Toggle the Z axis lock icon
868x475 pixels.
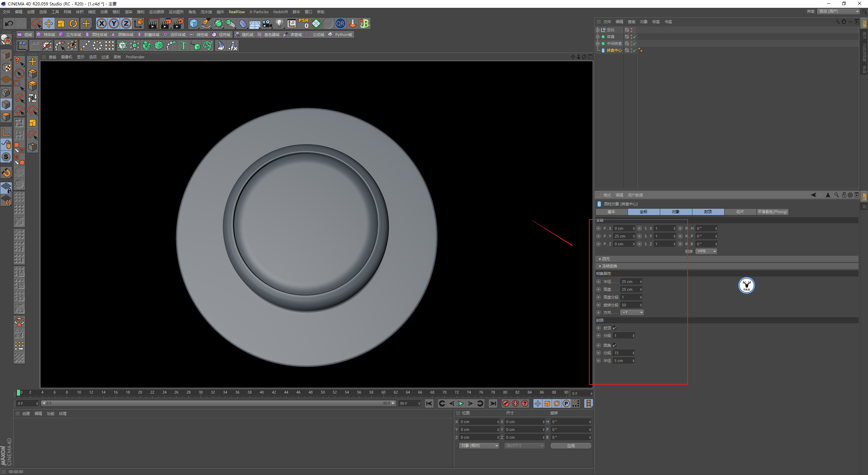(x=126, y=23)
